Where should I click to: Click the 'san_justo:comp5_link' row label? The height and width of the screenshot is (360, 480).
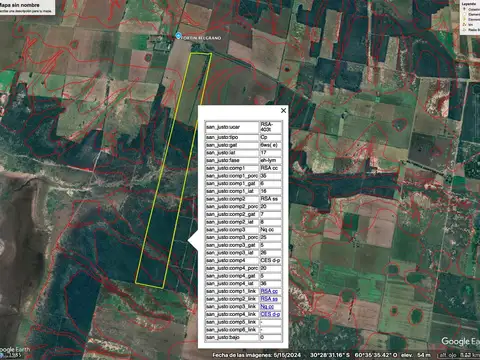point(232,322)
